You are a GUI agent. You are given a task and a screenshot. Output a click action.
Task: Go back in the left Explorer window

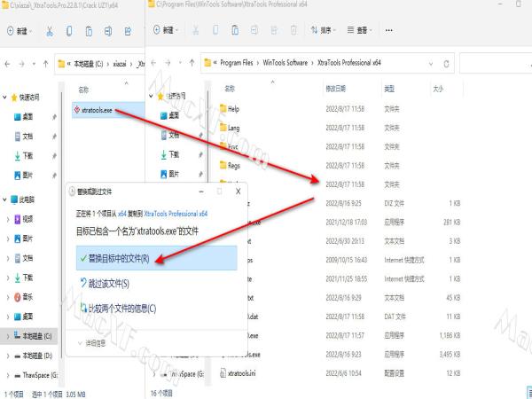[x=7, y=64]
